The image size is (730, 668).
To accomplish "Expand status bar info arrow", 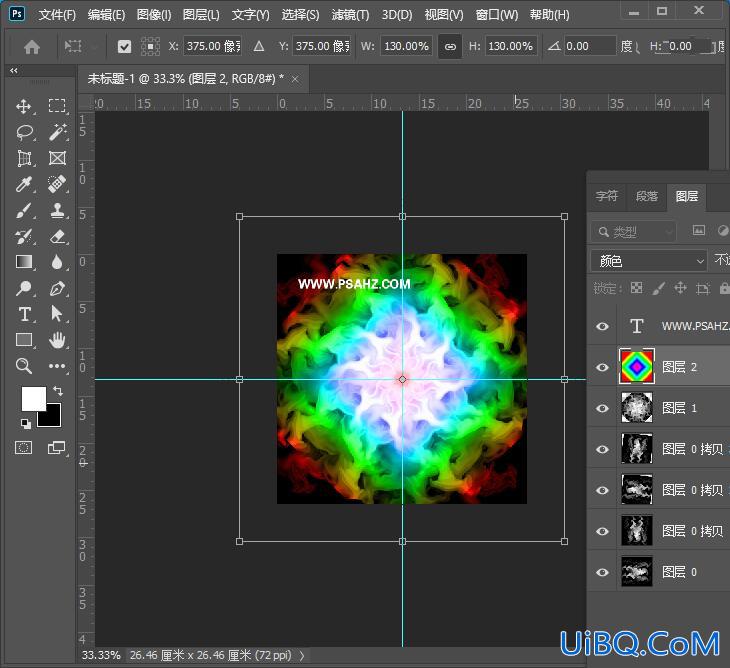I will point(302,655).
